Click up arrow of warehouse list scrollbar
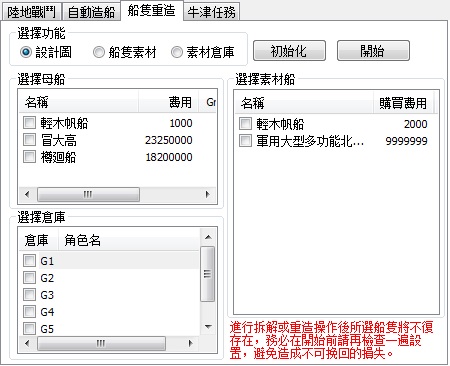The width and height of the screenshot is (450, 366). click(208, 237)
